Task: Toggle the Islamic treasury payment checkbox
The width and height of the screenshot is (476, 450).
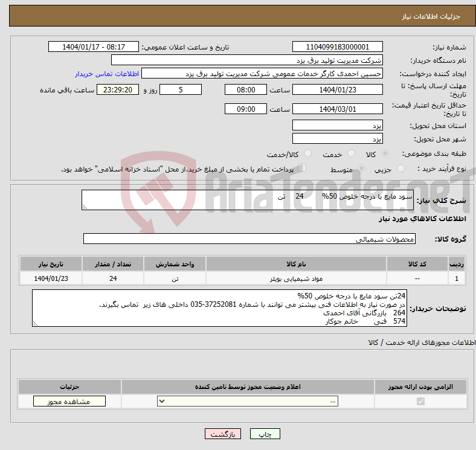Action: pyautogui.click(x=303, y=168)
